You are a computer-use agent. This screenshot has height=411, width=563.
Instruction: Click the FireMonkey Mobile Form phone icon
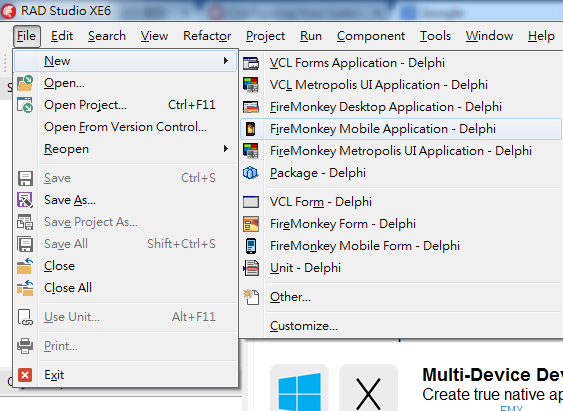point(251,246)
